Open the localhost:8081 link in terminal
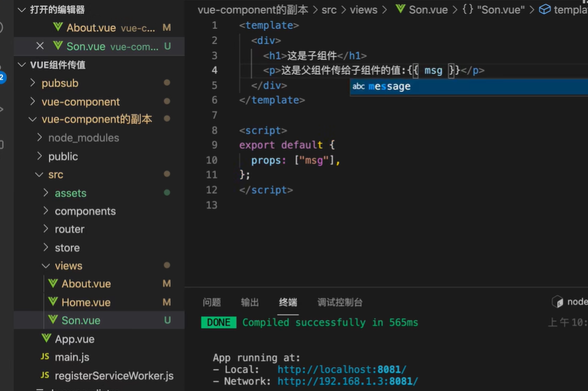 [342, 369]
